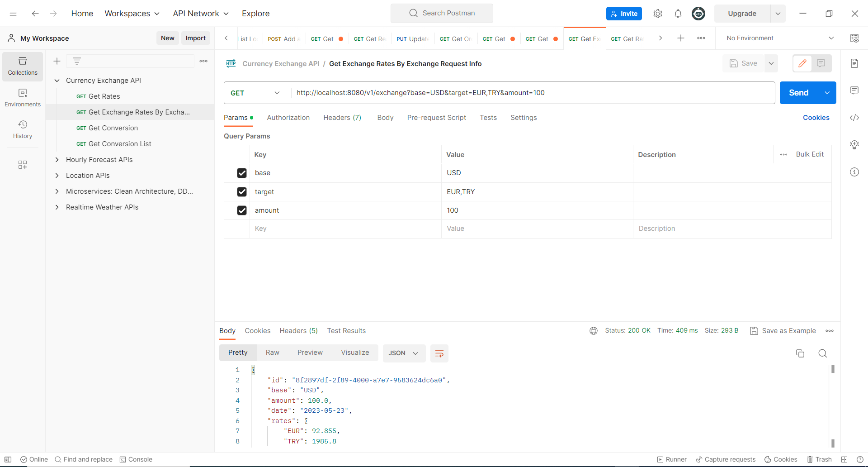Click the request URL field

[x=533, y=93]
